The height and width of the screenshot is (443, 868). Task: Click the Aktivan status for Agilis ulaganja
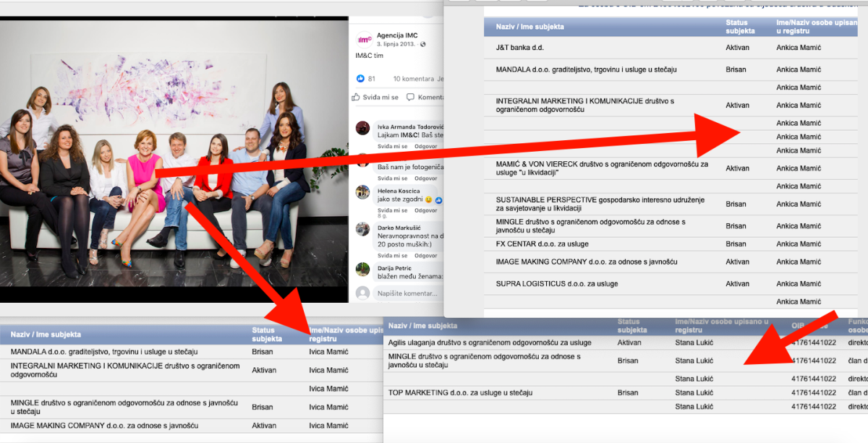point(629,343)
